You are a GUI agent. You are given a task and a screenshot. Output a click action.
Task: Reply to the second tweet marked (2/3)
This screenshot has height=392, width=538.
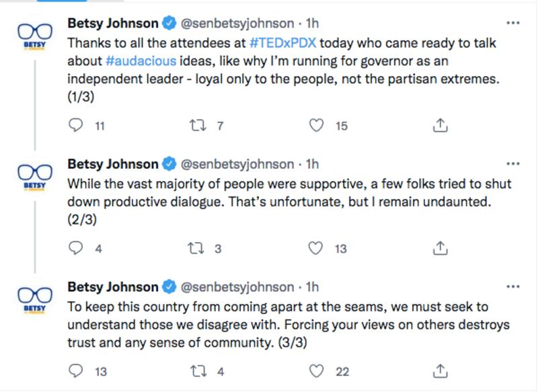[x=76, y=248]
